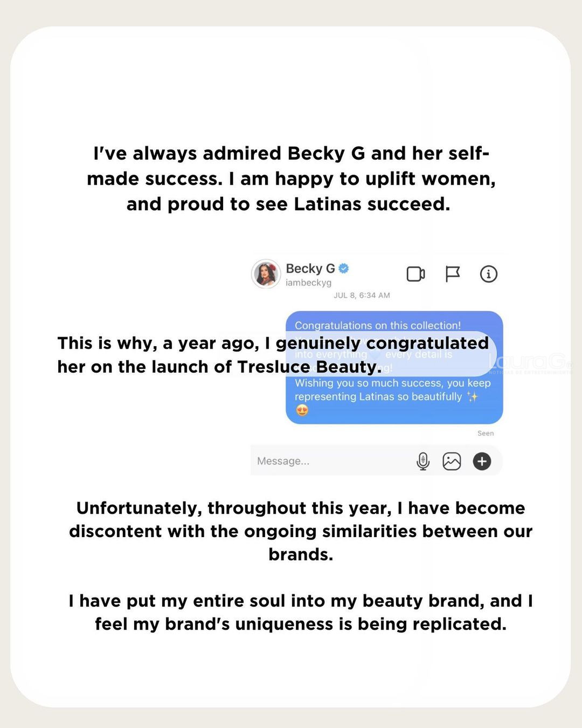Open the photo gallery icon
Image resolution: width=582 pixels, height=728 pixels.
point(452,461)
